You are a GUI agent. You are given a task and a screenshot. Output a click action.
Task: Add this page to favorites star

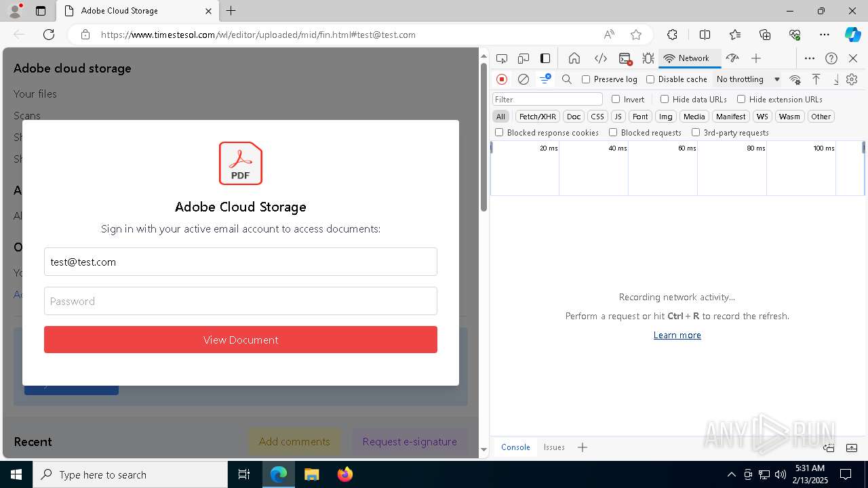(635, 35)
